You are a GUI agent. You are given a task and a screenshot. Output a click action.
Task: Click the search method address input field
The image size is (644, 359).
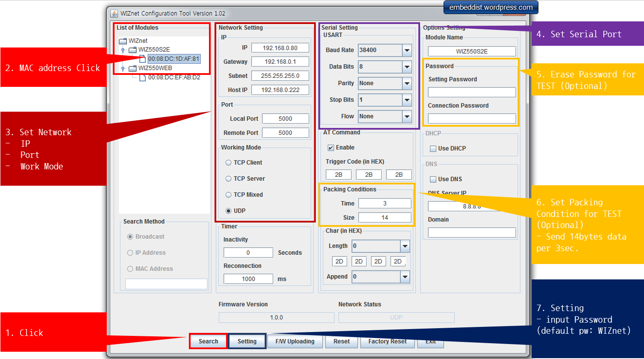[x=166, y=284]
